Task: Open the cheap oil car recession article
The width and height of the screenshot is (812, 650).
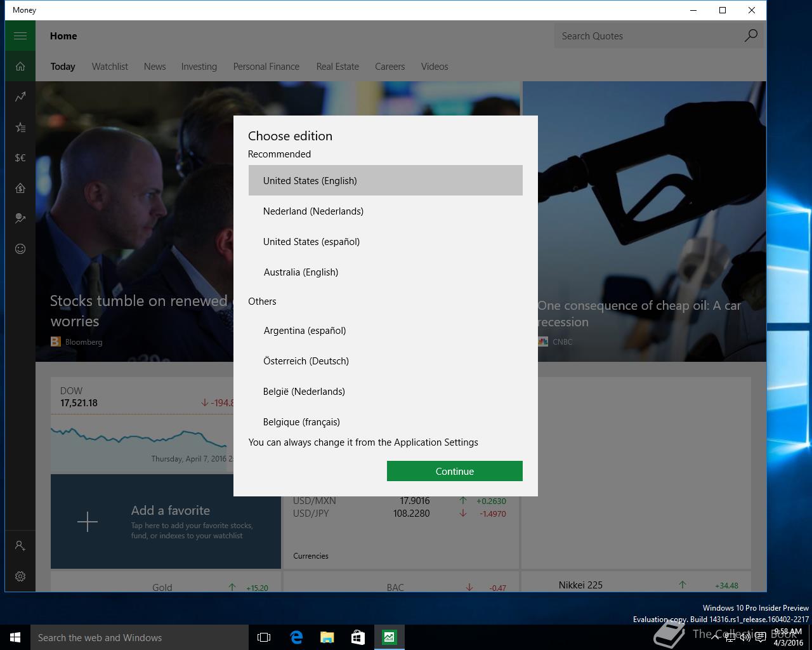Action: [639, 314]
